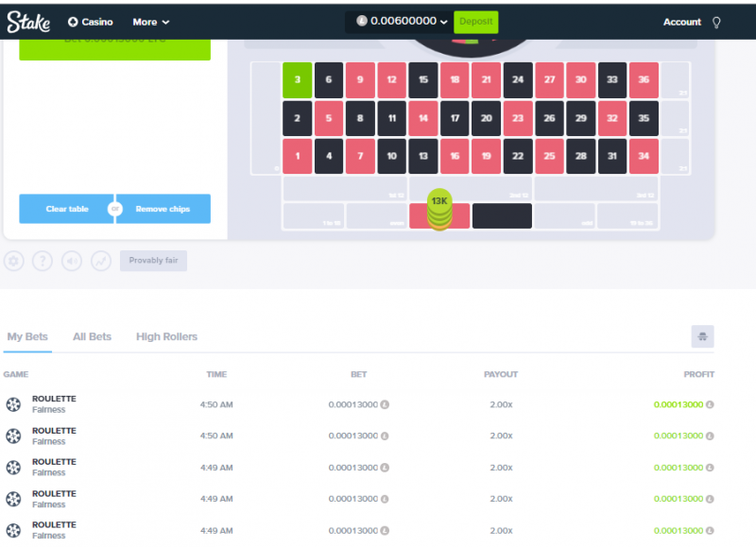Switch to the High Rollers tab

coord(167,336)
